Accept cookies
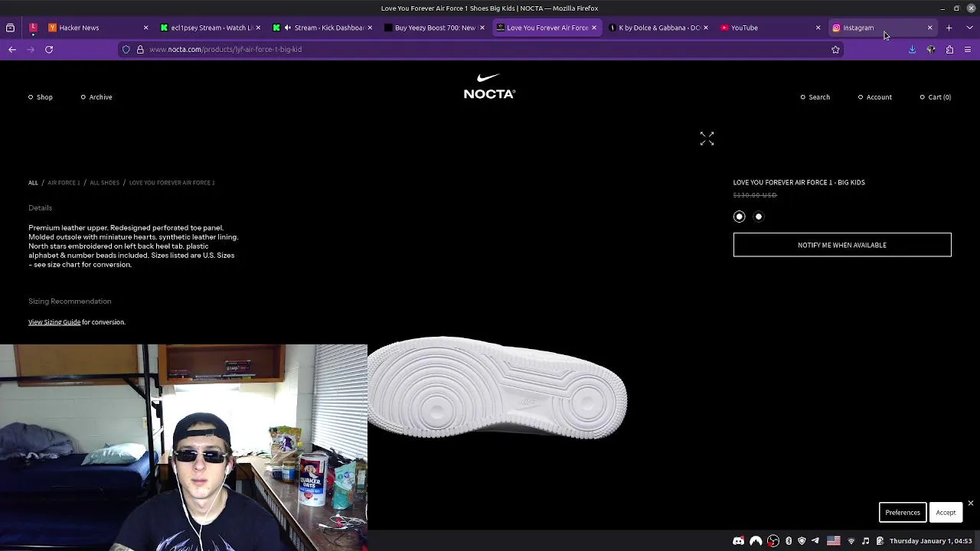This screenshot has height=551, width=980. 946,513
